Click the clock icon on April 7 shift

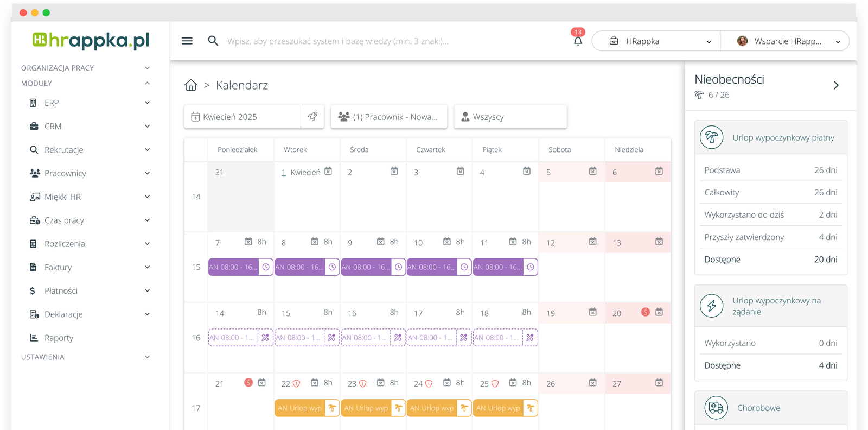pos(266,267)
